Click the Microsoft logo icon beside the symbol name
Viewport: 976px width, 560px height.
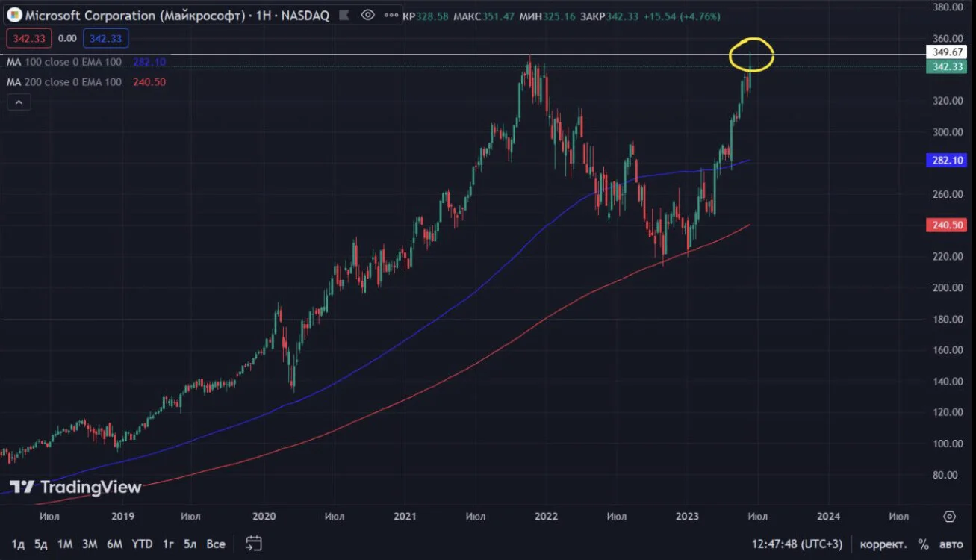click(x=14, y=15)
